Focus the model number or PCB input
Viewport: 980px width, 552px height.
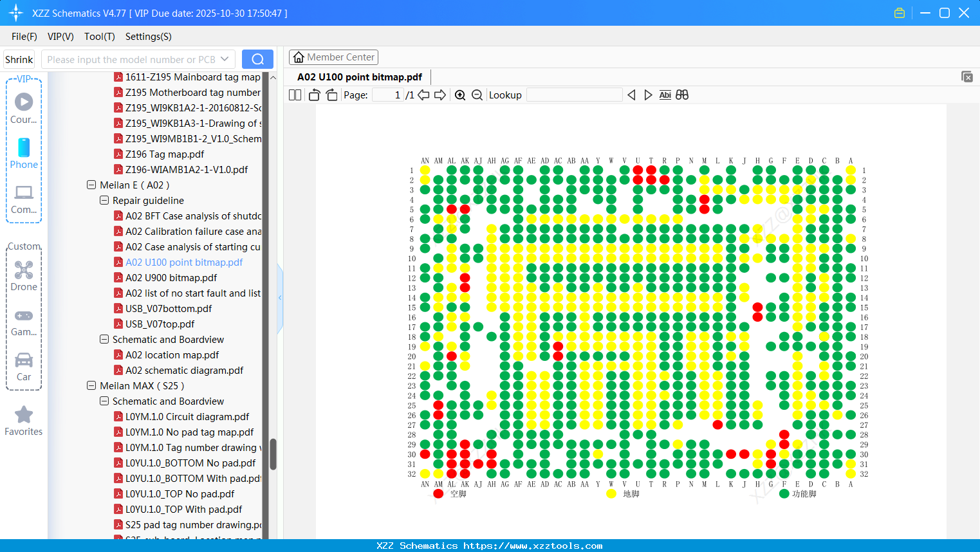(131, 59)
